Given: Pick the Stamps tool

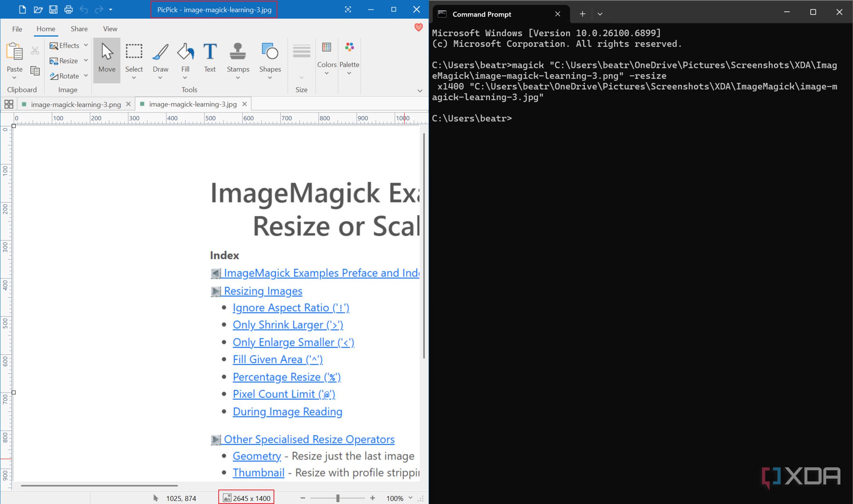Looking at the screenshot, I should point(238,52).
